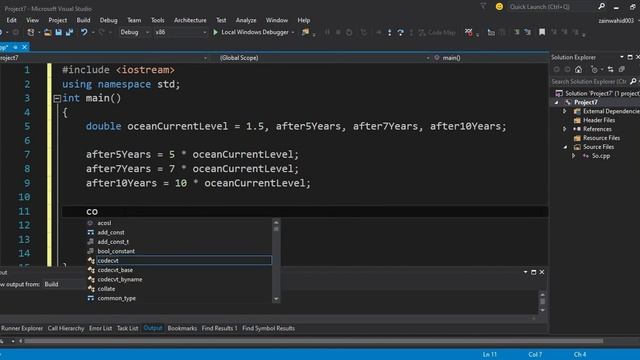Collapse the Project7 node in Solution Explorer
This screenshot has height=360, width=640.
[x=556, y=102]
